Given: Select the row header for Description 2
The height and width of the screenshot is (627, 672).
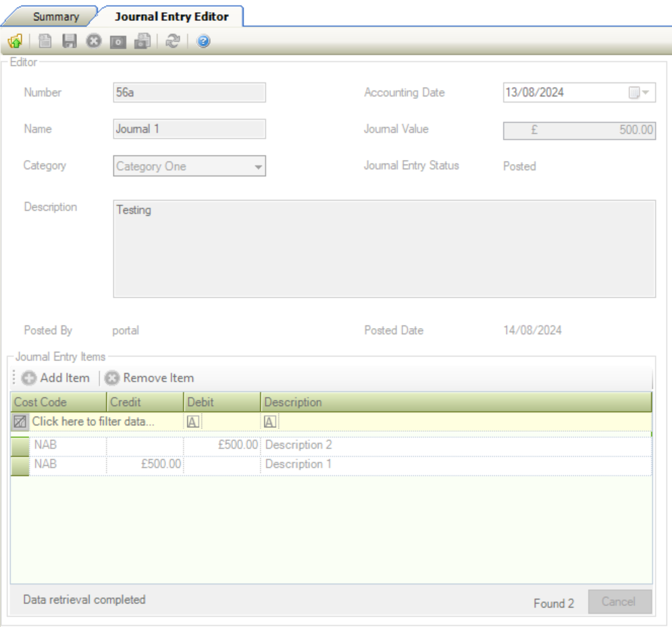Looking at the screenshot, I should (20, 445).
